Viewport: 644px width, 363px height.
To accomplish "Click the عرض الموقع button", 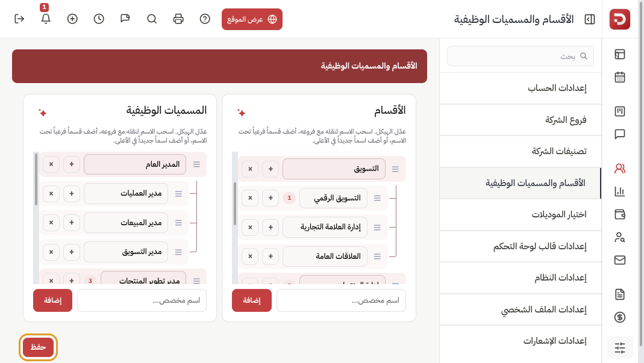I will point(252,19).
